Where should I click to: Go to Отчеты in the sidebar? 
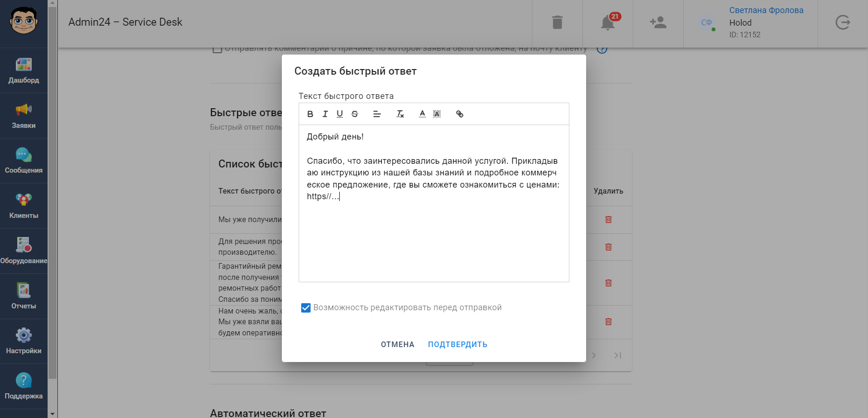tap(24, 296)
